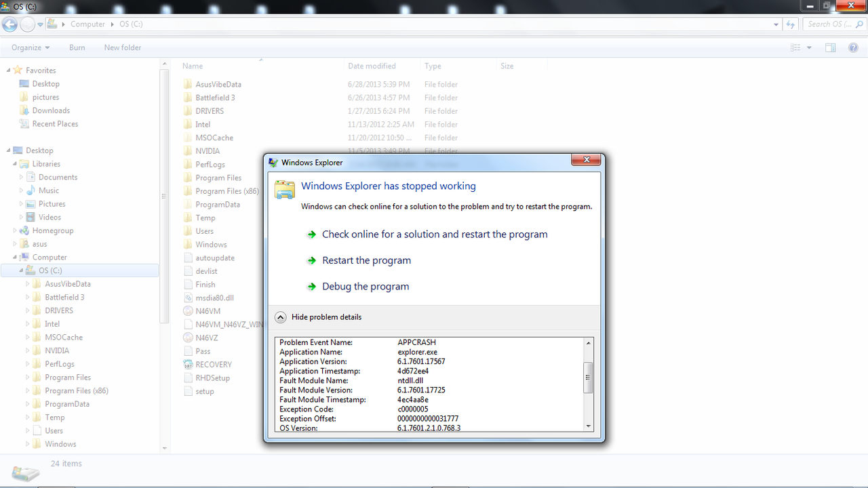
Task: Click the problem details scroll up arrow
Action: coord(588,343)
